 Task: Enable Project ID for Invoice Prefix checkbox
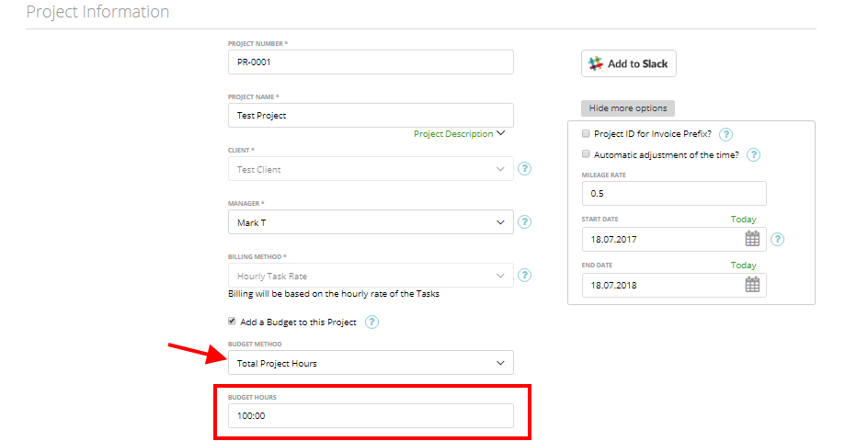pos(586,133)
